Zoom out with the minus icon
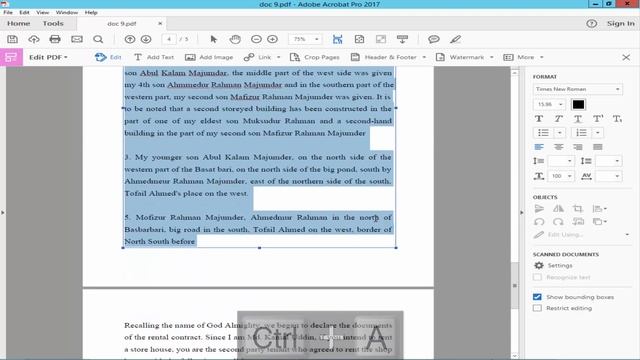 click(x=256, y=39)
